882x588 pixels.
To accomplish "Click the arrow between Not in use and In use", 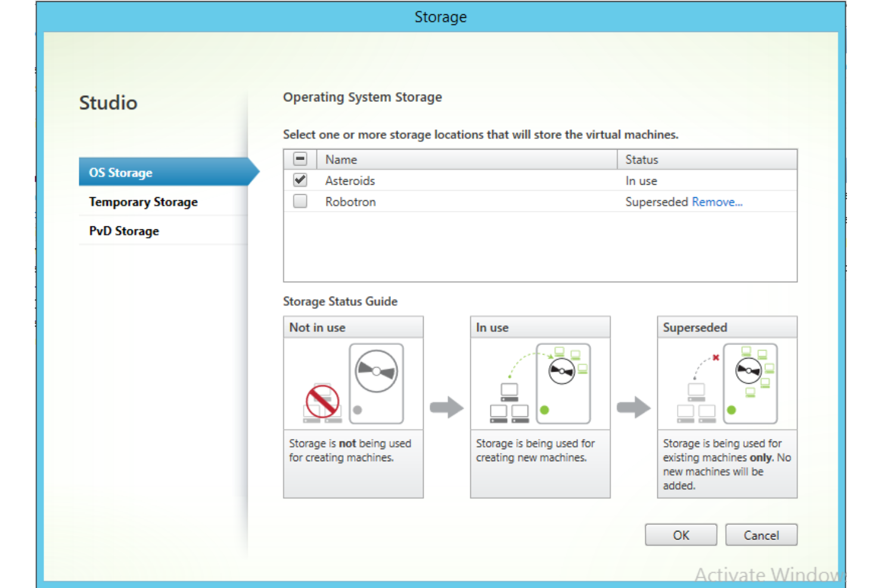I will point(447,407).
